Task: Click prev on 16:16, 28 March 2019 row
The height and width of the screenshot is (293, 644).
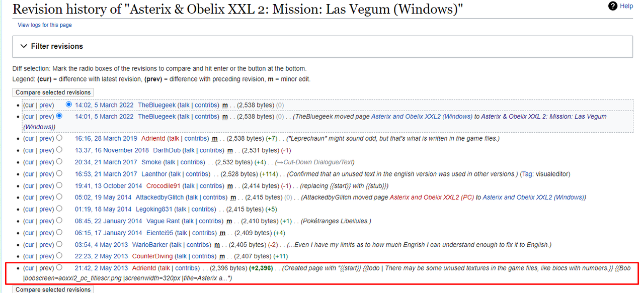Action: pos(46,139)
